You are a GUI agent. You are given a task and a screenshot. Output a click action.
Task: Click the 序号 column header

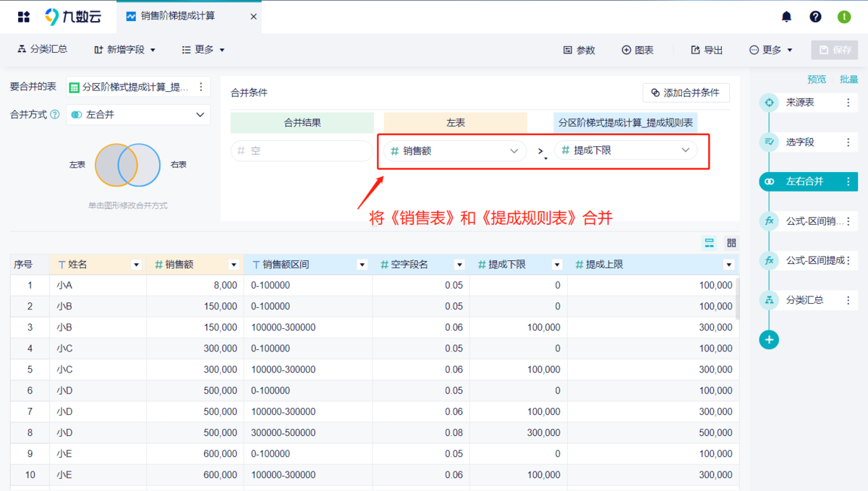(30, 265)
